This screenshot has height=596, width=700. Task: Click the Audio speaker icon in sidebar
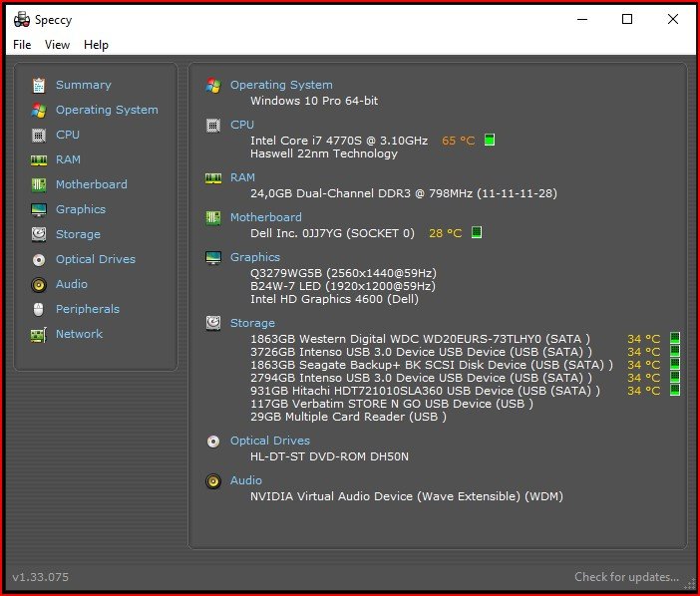click(39, 285)
